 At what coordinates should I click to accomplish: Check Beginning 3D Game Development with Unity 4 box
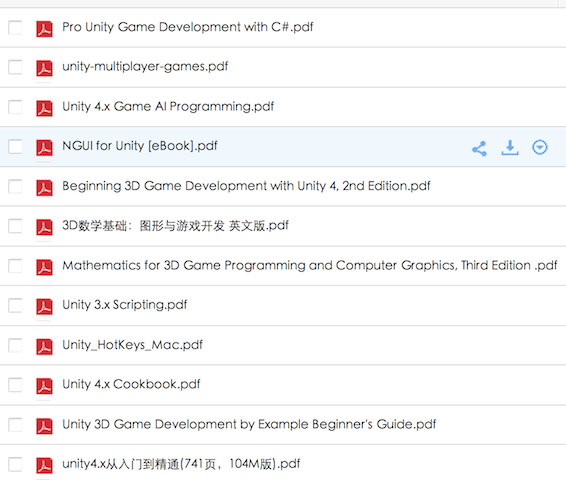tap(15, 186)
